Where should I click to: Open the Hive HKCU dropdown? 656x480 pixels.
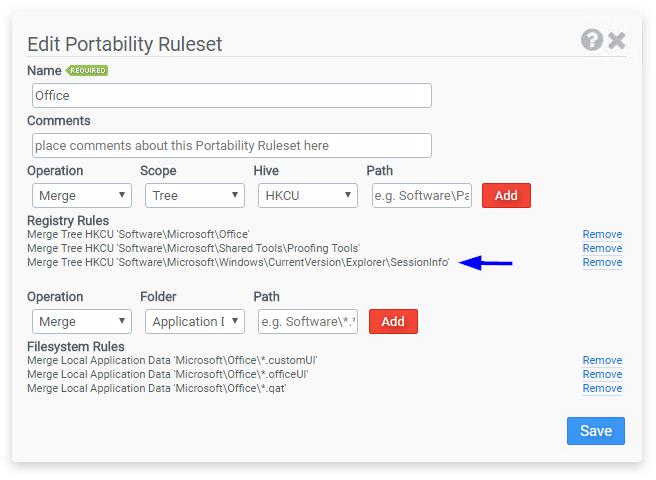(308, 195)
